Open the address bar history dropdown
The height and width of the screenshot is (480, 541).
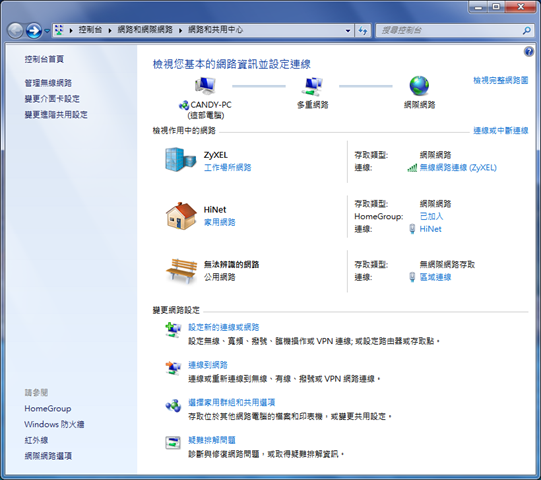[x=348, y=30]
